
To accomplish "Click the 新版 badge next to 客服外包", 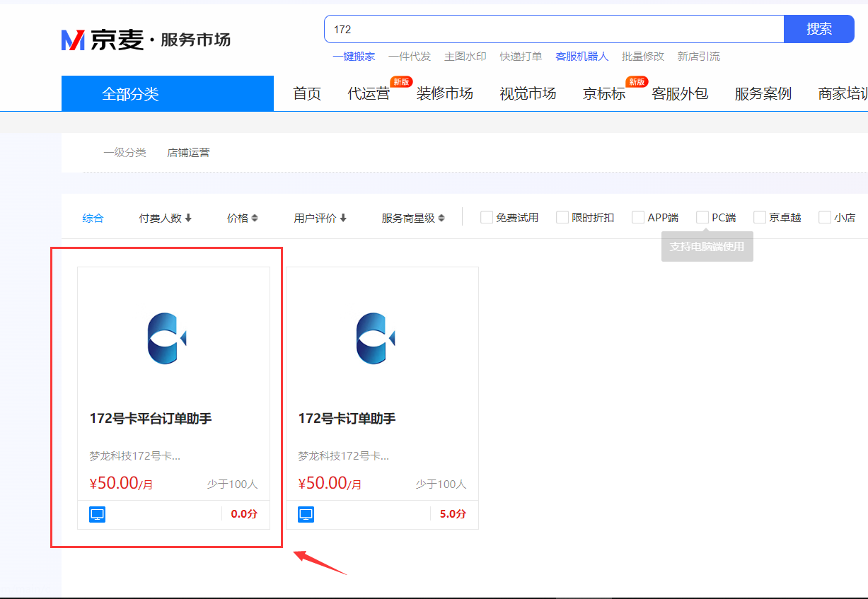I will tap(636, 81).
